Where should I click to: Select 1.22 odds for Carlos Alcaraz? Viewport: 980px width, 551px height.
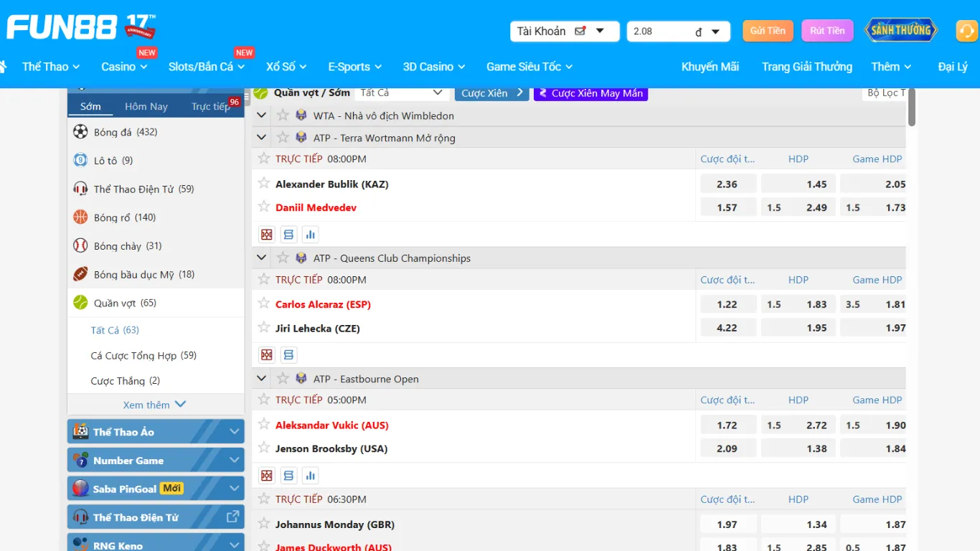[x=727, y=304]
